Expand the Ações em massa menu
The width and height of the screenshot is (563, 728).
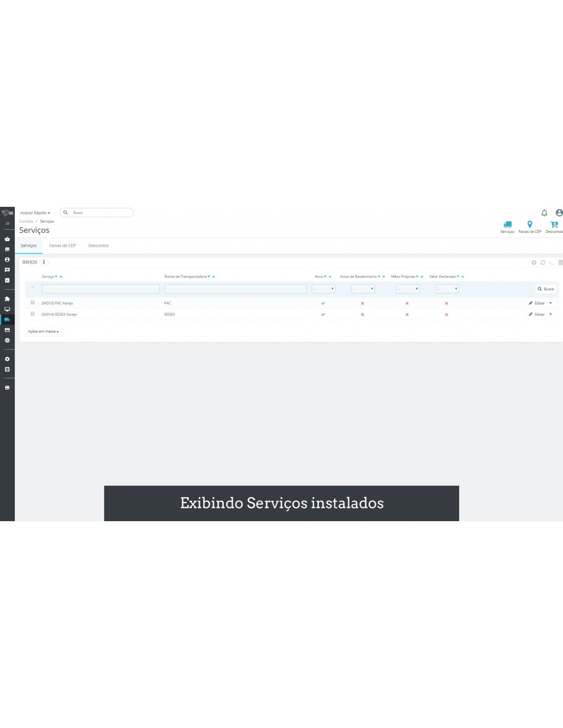[44, 332]
